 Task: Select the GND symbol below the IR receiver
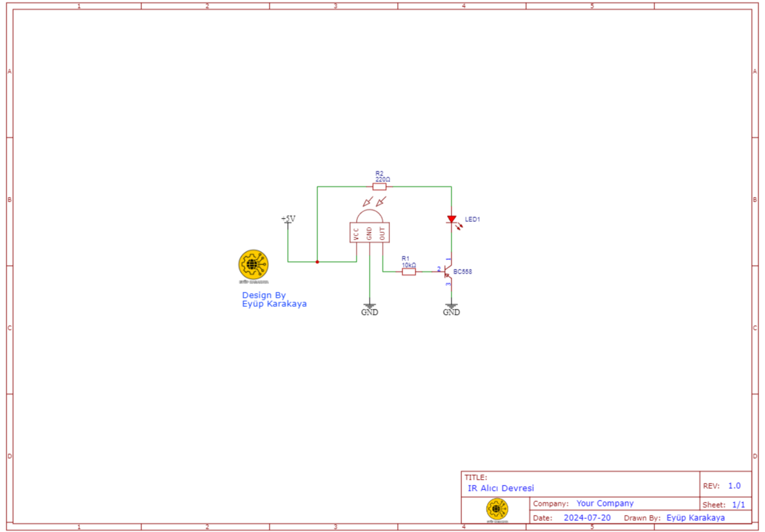click(370, 305)
